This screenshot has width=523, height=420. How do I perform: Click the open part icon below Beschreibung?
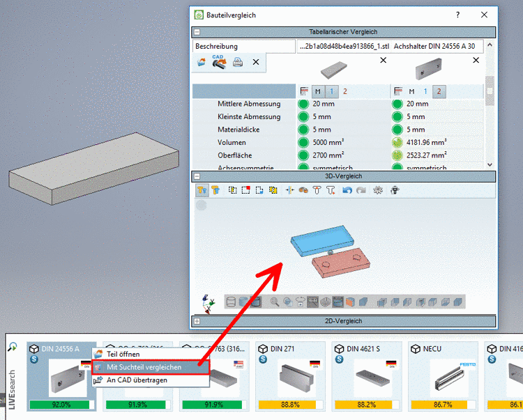pos(202,62)
